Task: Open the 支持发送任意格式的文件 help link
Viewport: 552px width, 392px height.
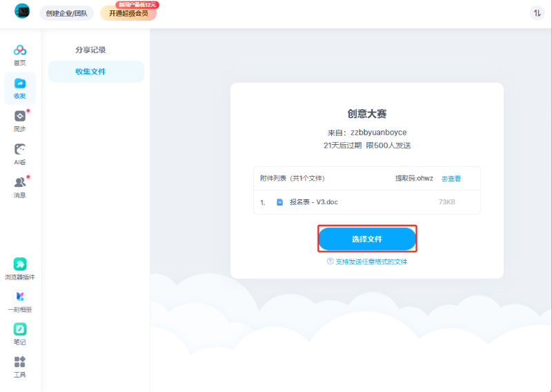Action: click(367, 262)
